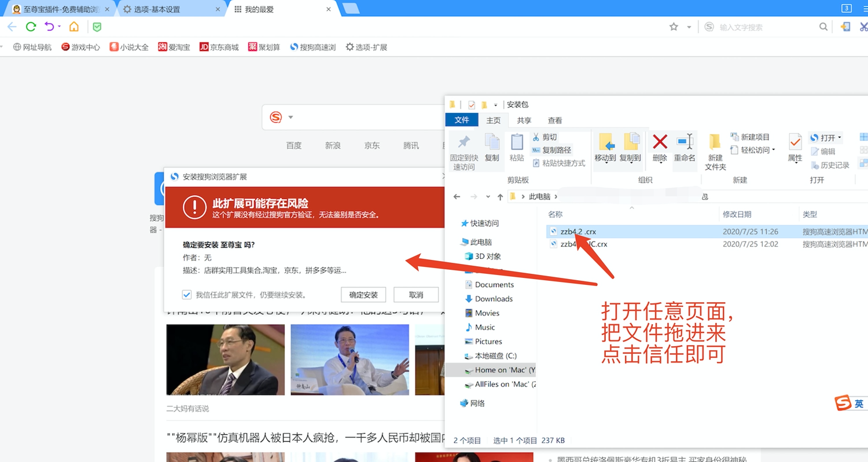Click 历史记录 in the ribbon
The width and height of the screenshot is (868, 462).
coord(830,165)
